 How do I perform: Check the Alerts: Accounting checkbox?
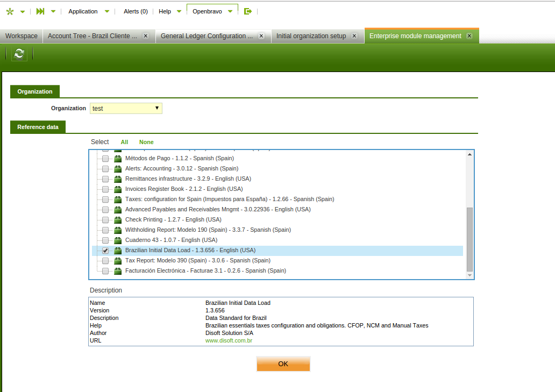pyautogui.click(x=105, y=169)
